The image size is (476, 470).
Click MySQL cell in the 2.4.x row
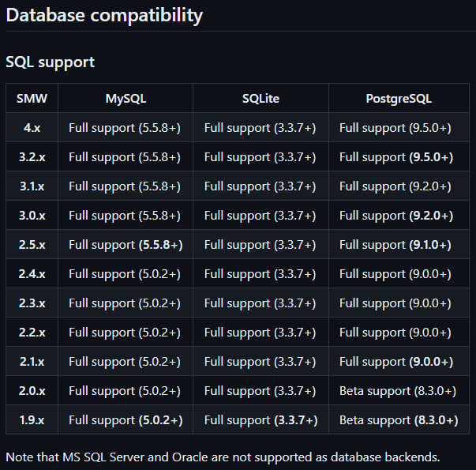click(125, 274)
